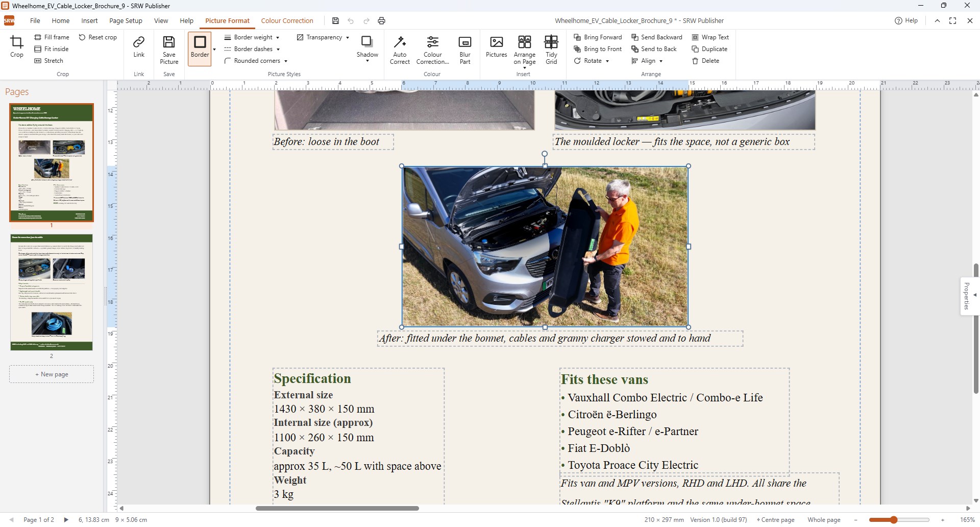Screen dimensions: 980x527
Task: Select the Crop tool
Action: point(17,47)
